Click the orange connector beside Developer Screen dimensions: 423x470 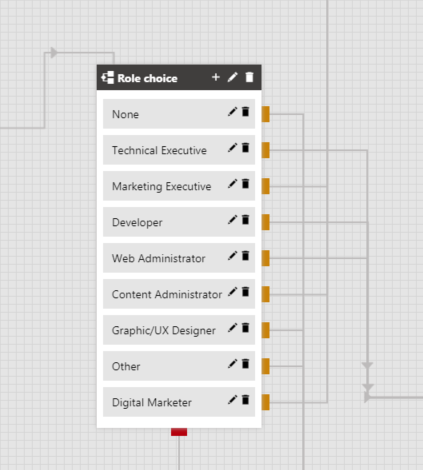click(x=266, y=222)
